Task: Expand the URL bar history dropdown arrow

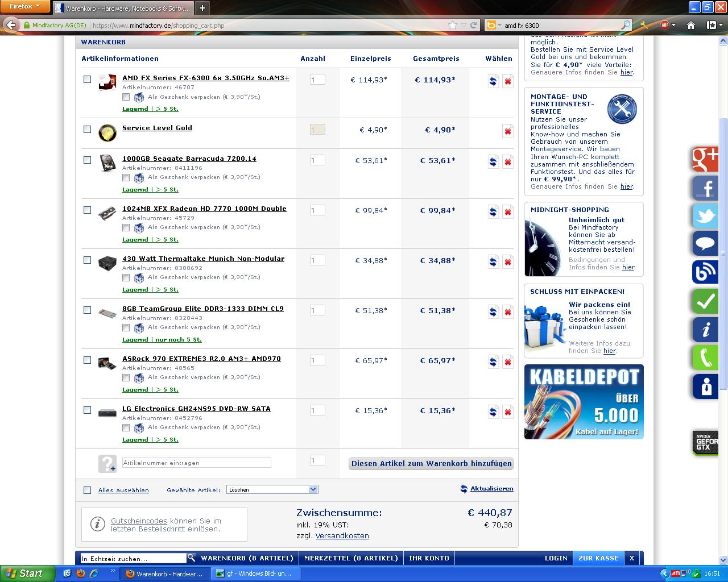Action: (464, 25)
